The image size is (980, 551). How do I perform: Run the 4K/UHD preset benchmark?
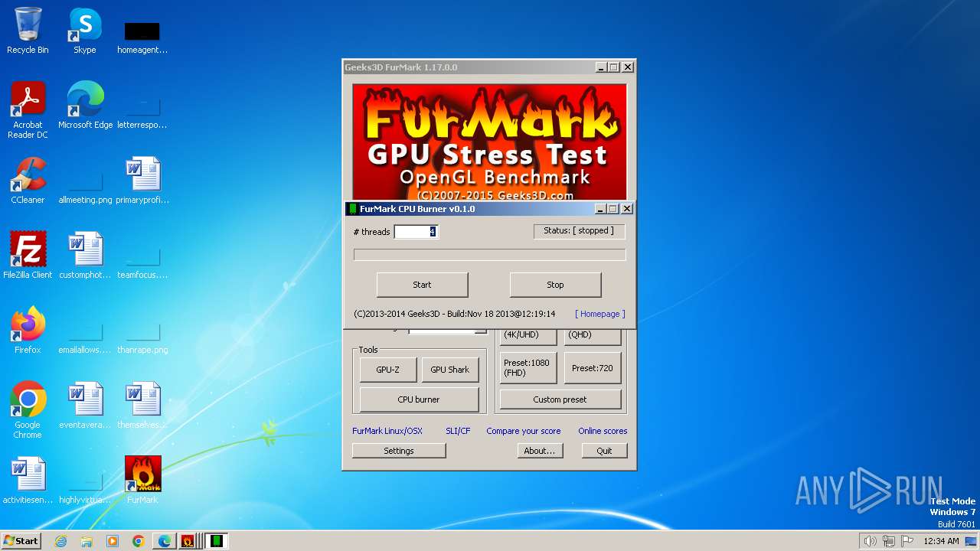click(x=528, y=336)
